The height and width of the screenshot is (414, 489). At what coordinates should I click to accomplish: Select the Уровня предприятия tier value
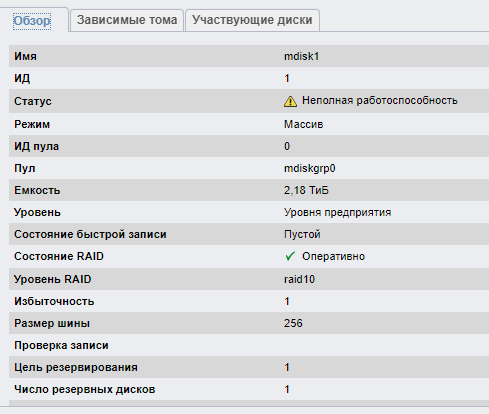(x=337, y=213)
